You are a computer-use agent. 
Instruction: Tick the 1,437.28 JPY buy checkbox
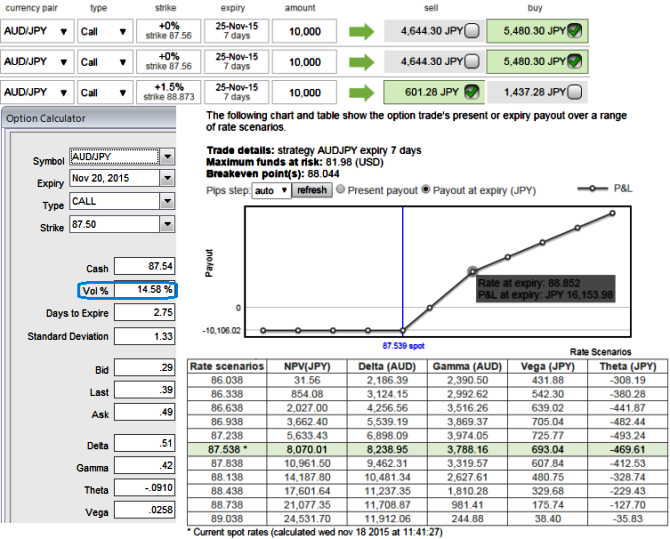point(574,93)
